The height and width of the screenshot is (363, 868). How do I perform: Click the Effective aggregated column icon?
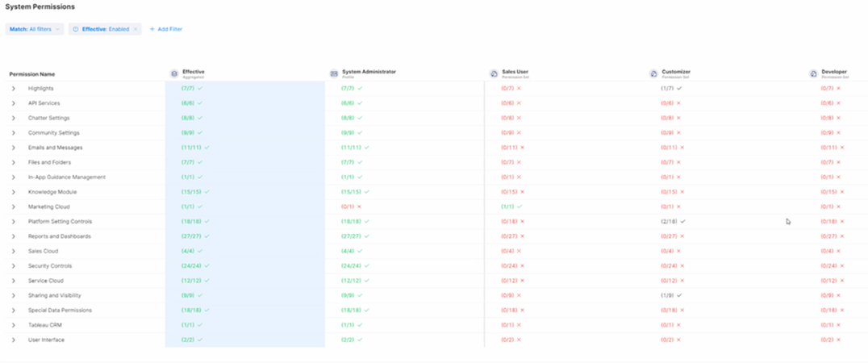[x=173, y=73]
